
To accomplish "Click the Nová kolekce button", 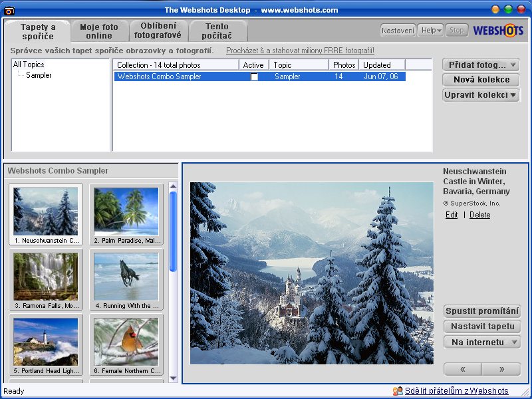I will point(481,80).
